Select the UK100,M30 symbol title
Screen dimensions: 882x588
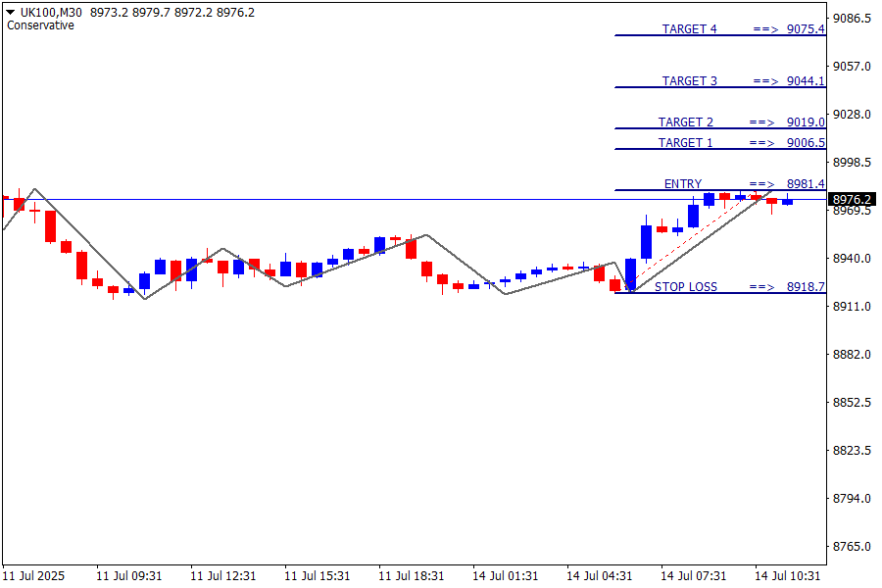point(51,13)
